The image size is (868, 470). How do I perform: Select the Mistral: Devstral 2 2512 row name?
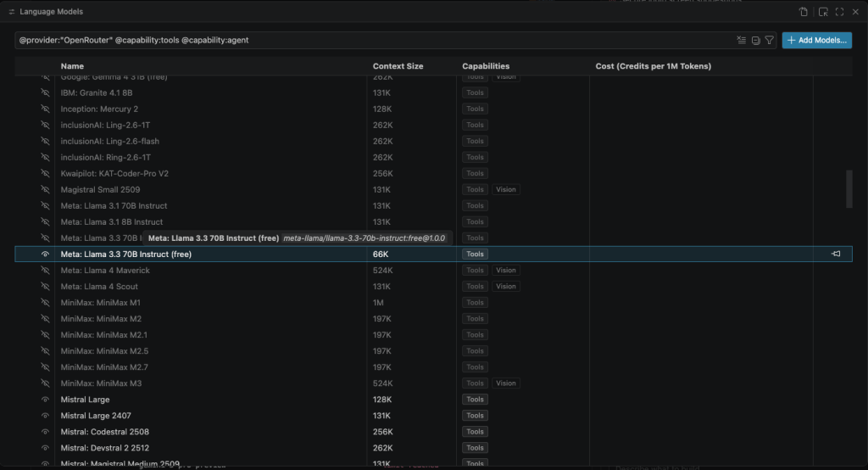[x=104, y=447]
